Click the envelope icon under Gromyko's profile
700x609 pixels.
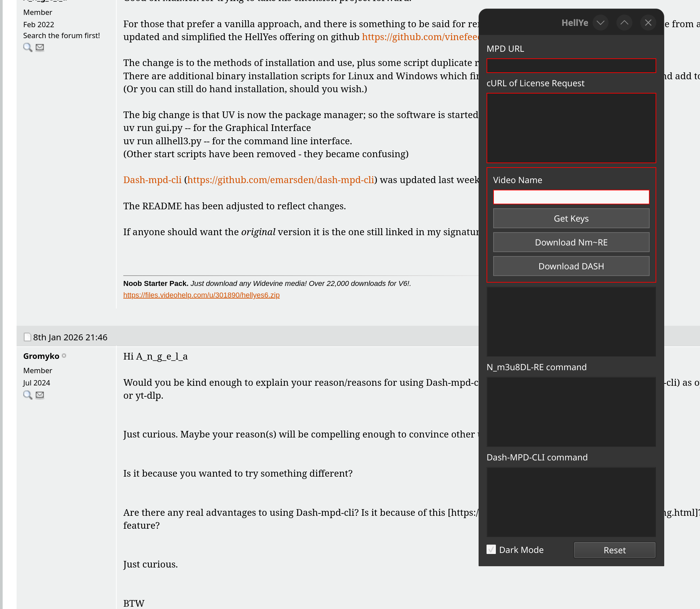click(40, 395)
